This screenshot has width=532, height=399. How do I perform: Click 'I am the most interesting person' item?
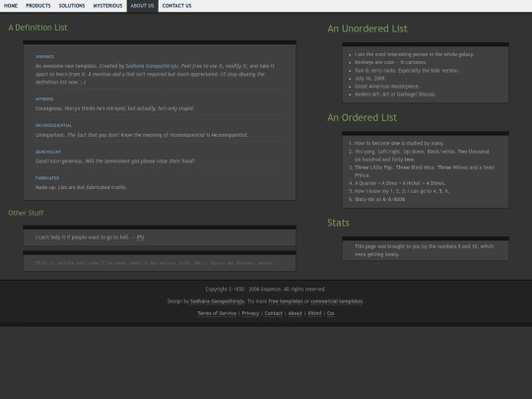point(414,54)
